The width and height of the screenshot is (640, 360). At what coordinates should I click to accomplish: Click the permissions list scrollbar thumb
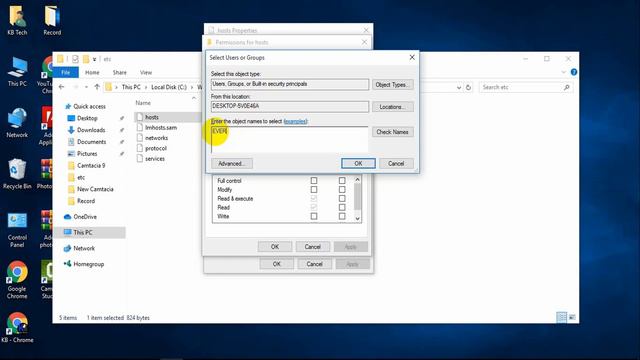click(x=358, y=196)
